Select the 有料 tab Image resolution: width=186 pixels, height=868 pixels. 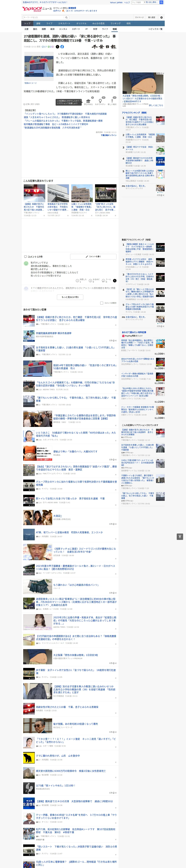click(x=128, y=24)
